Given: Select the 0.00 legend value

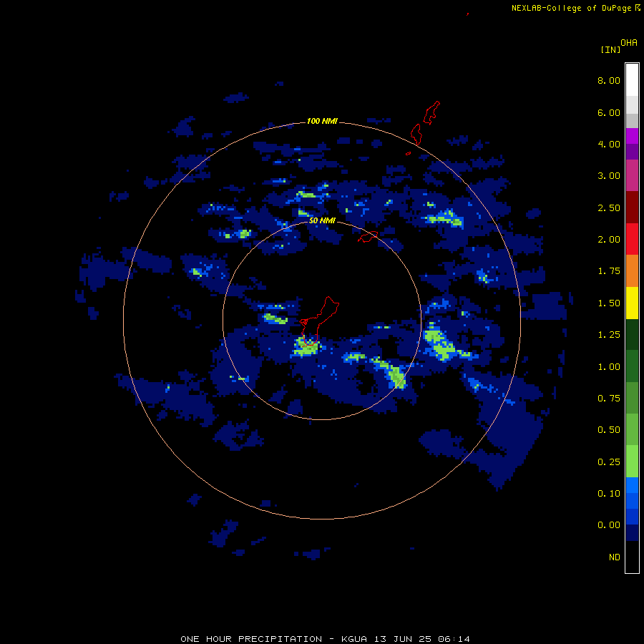Looking at the screenshot, I should pos(609,525).
